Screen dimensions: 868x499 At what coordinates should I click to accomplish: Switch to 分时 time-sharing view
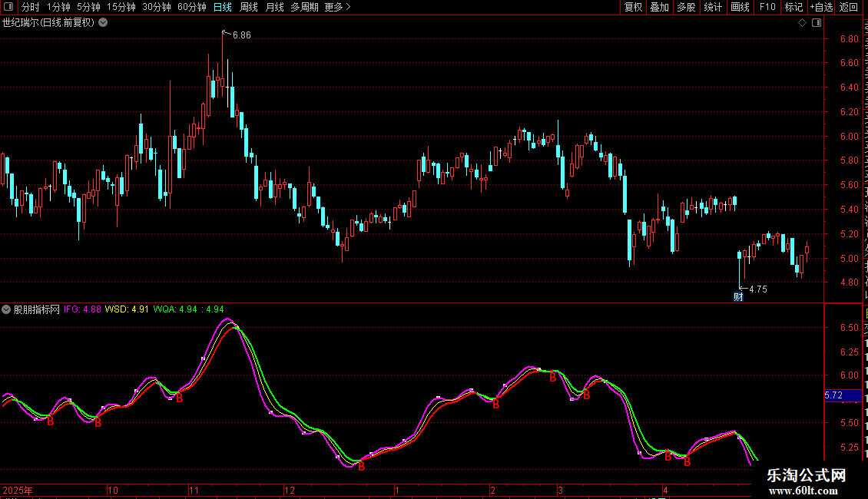[31, 7]
